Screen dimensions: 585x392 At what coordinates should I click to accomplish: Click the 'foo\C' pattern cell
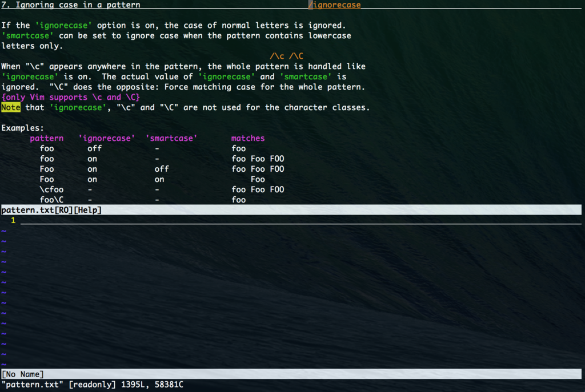coord(51,200)
